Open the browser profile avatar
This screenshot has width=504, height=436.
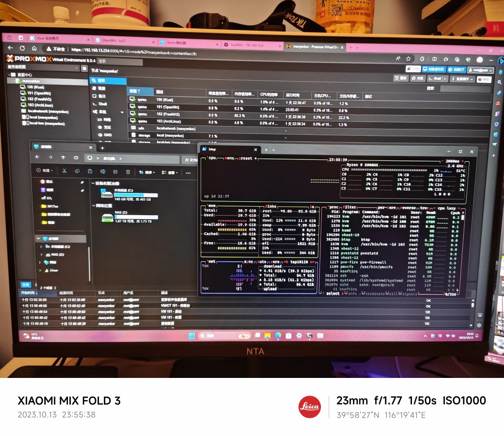pyautogui.click(x=479, y=60)
